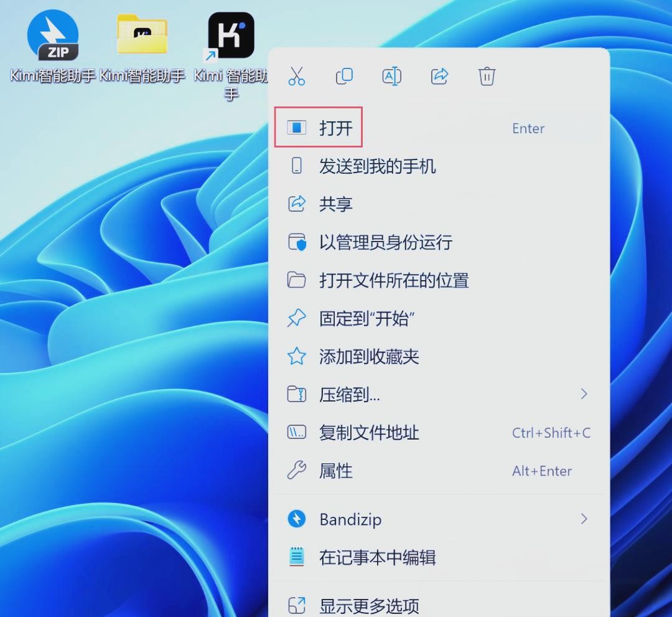Viewport: 672px width, 617px height.
Task: Select 打开 to open the file
Action: click(337, 127)
